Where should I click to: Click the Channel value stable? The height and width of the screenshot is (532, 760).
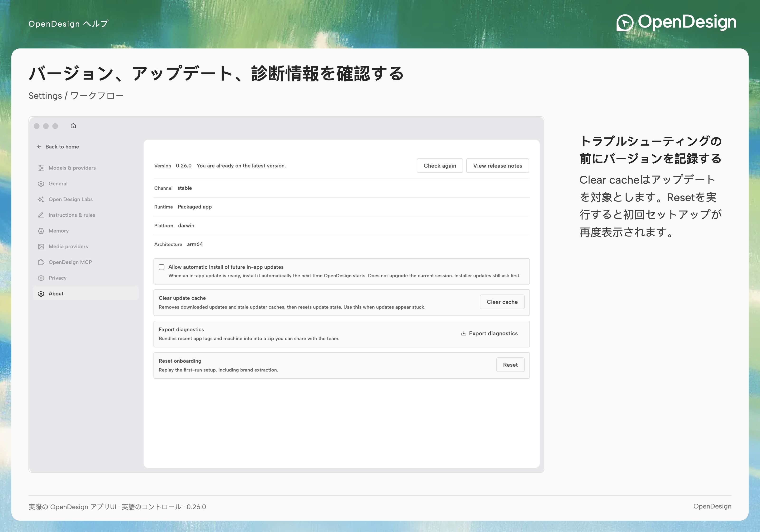click(x=185, y=188)
